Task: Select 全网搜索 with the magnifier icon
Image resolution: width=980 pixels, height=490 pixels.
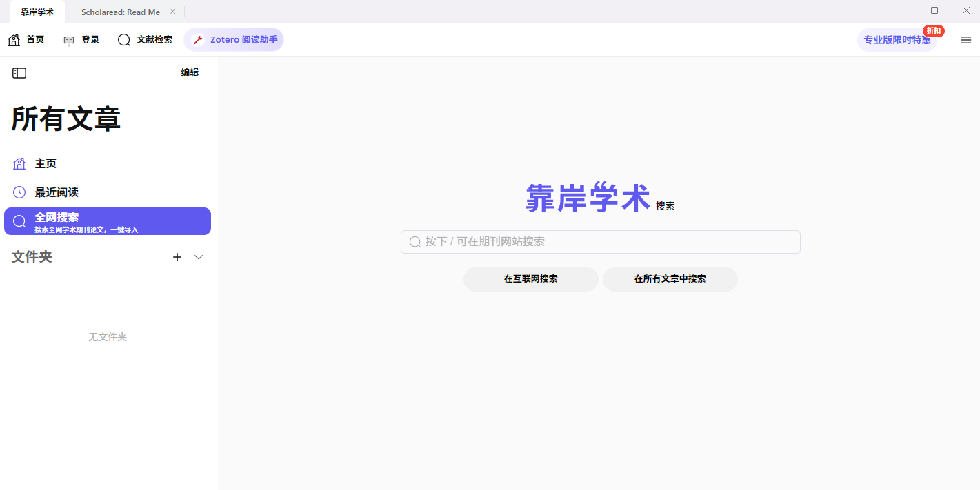Action: (19, 221)
